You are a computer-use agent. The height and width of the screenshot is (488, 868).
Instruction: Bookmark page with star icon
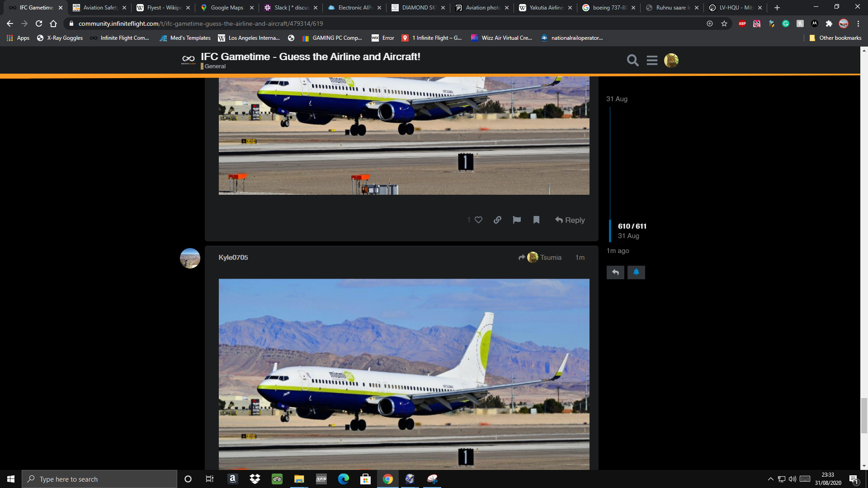(x=724, y=23)
